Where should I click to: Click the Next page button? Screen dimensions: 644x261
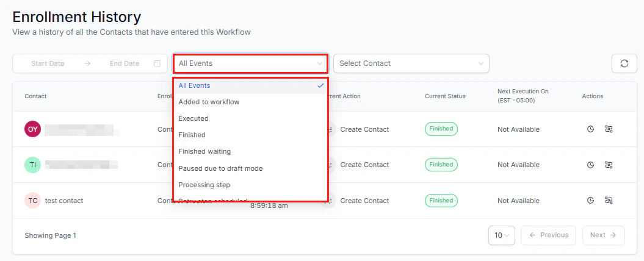[x=603, y=235]
